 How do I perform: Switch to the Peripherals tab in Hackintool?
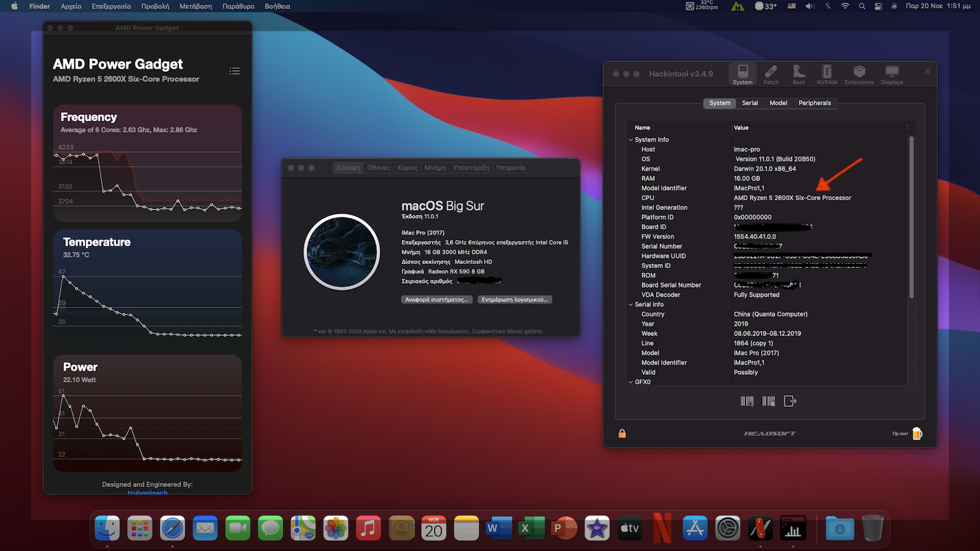point(815,103)
